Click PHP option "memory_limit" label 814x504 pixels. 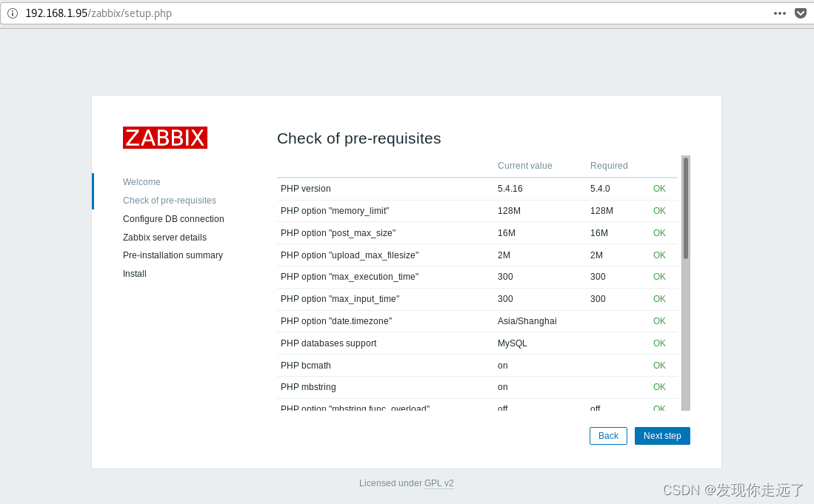tap(335, 211)
